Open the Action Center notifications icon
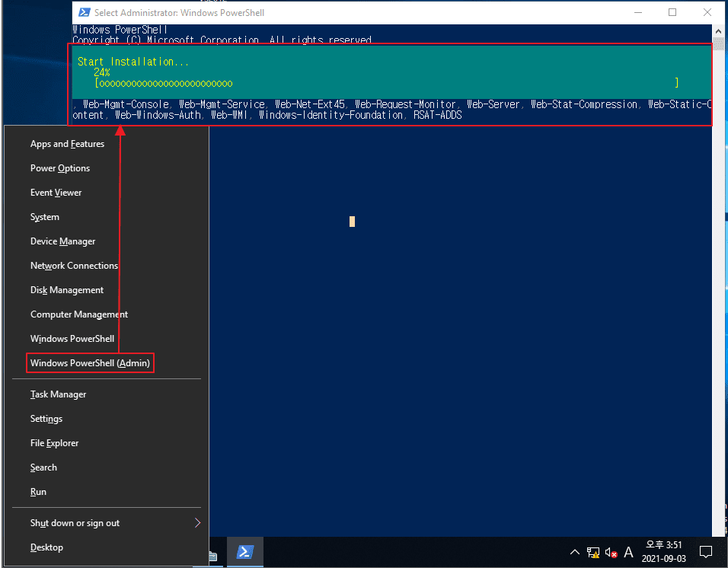Screen dimensions: 728x568 706,552
